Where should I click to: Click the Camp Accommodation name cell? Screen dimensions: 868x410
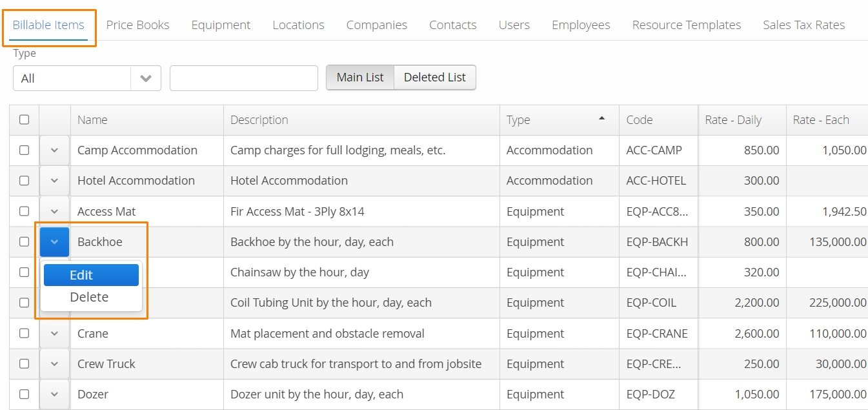pos(147,150)
